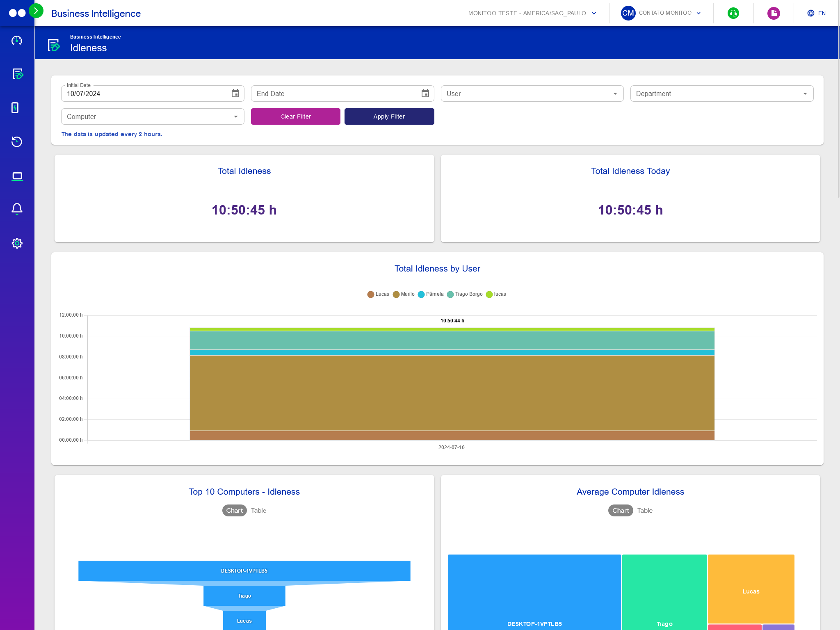Click the magenta document icon in header
Screen dimensions: 840x630
click(773, 13)
